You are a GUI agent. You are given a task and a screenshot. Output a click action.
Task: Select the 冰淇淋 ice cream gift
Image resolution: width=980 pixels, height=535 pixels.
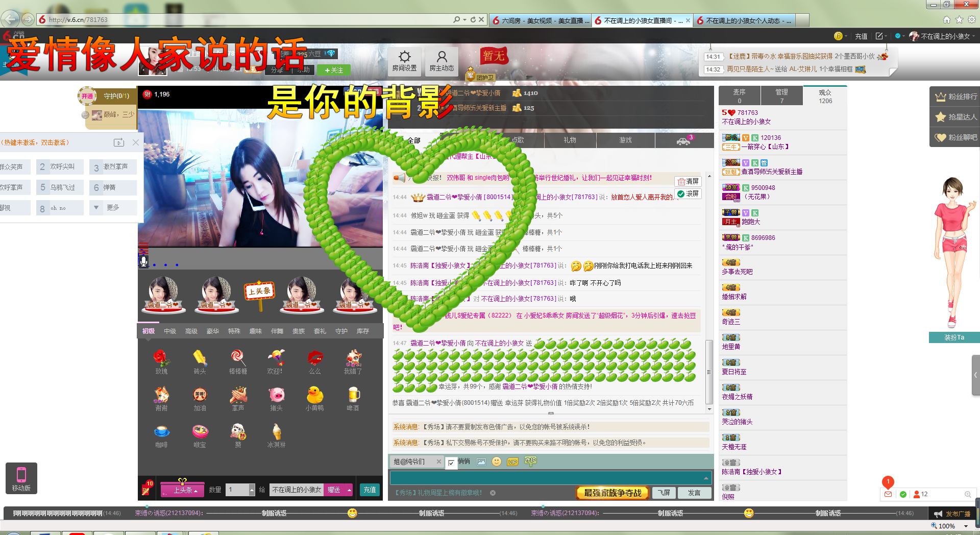[276, 435]
